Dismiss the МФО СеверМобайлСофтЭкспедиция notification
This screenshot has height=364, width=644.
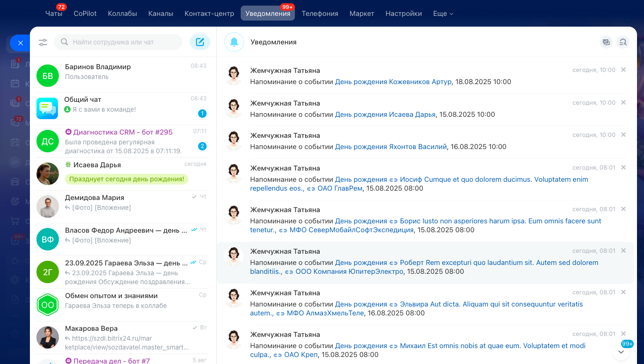coord(623,209)
